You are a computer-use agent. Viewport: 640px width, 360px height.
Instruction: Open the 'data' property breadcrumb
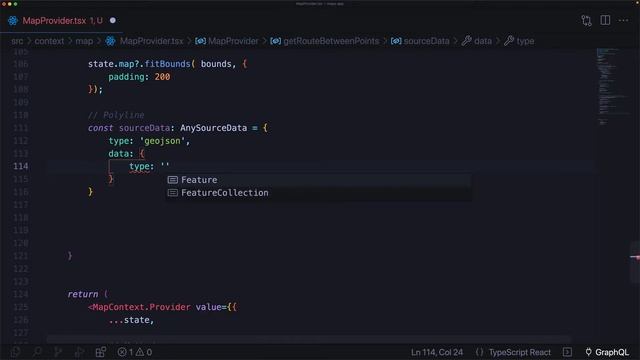483,41
